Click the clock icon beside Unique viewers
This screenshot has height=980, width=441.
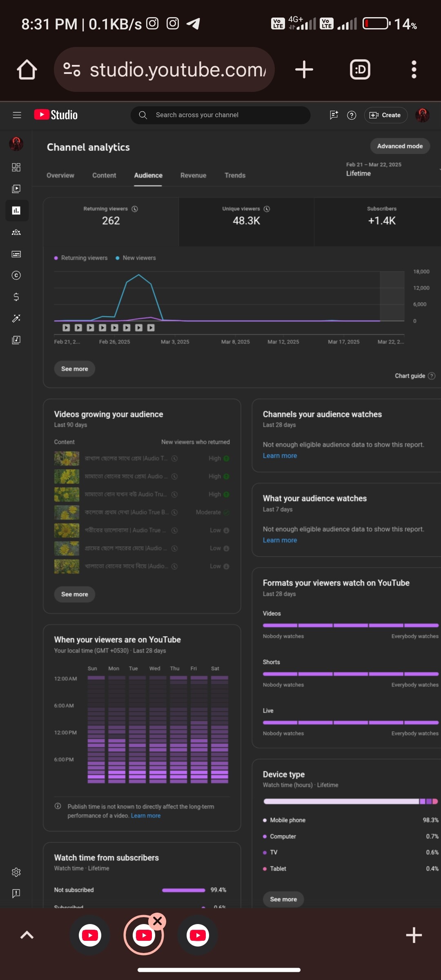coord(267,209)
